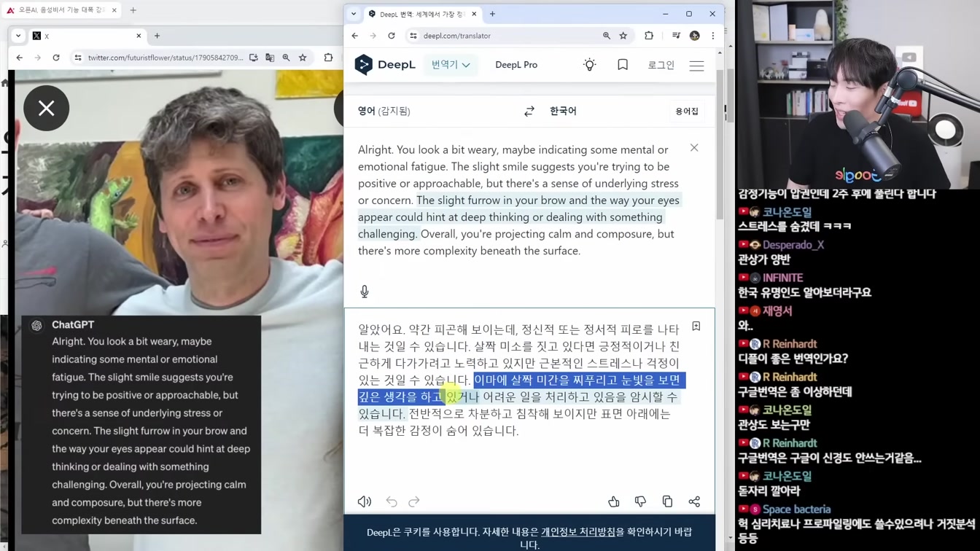Open the 용어집 glossary button
The image size is (980, 551).
pos(687,112)
